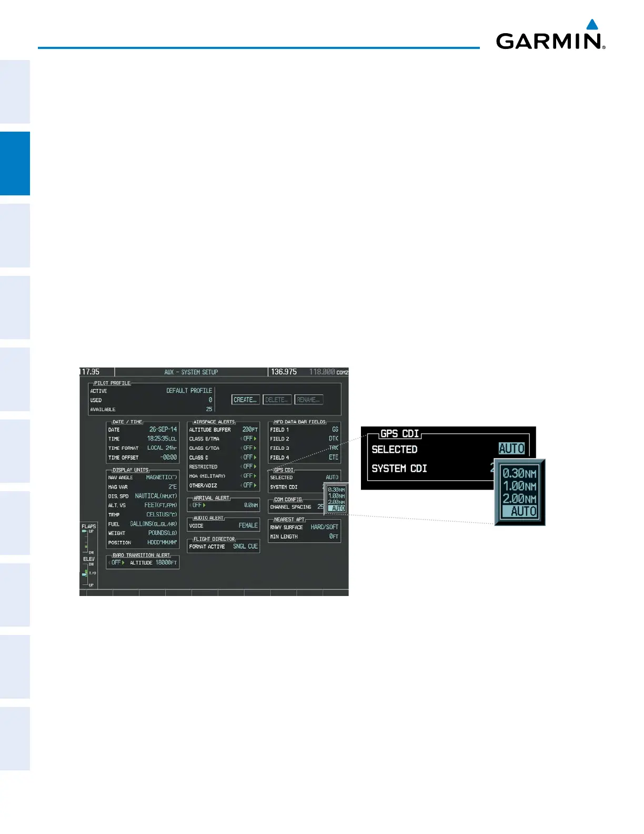
Task: Click CHANNEL SPACING field in COM CONFIG box
Action: coord(297,507)
